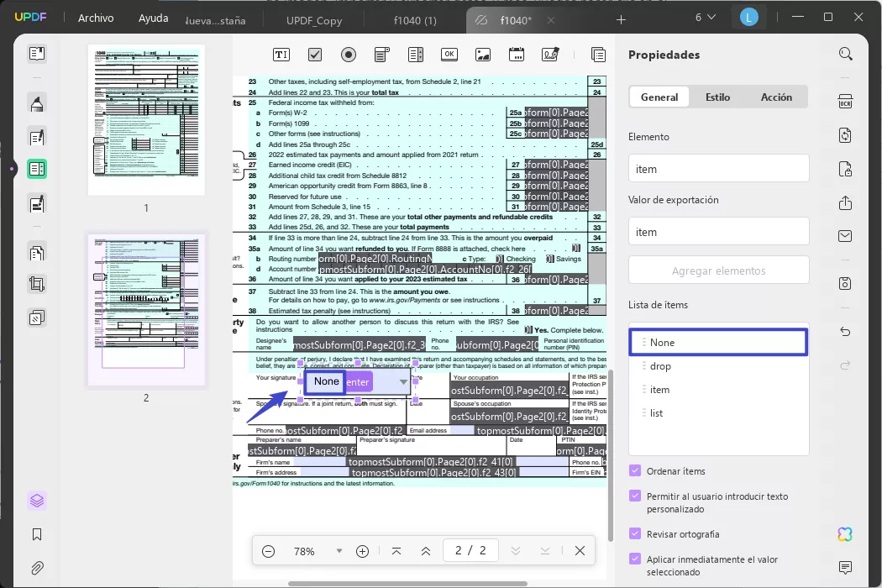Open the Ayuda menu
The height and width of the screenshot is (588, 882).
tap(153, 18)
